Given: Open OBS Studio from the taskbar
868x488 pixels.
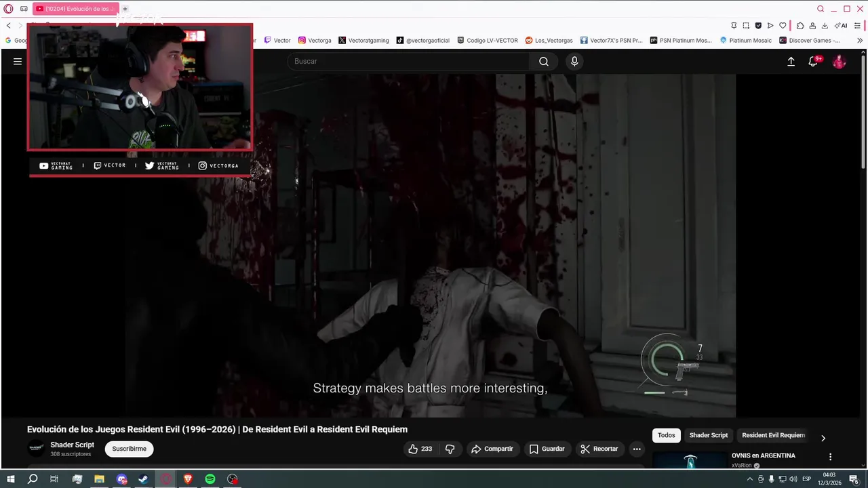Looking at the screenshot, I should (x=233, y=479).
